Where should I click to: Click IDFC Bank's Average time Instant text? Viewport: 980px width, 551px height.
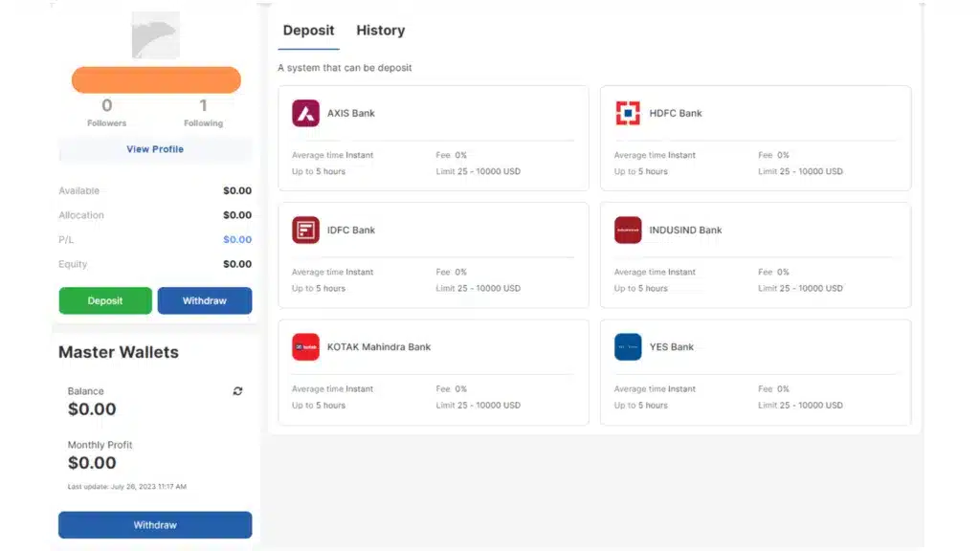[332, 272]
